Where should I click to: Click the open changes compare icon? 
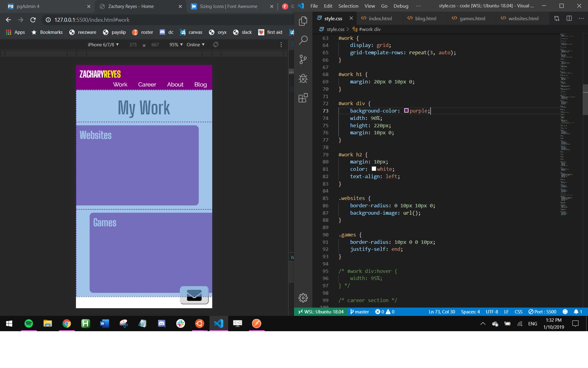click(557, 18)
